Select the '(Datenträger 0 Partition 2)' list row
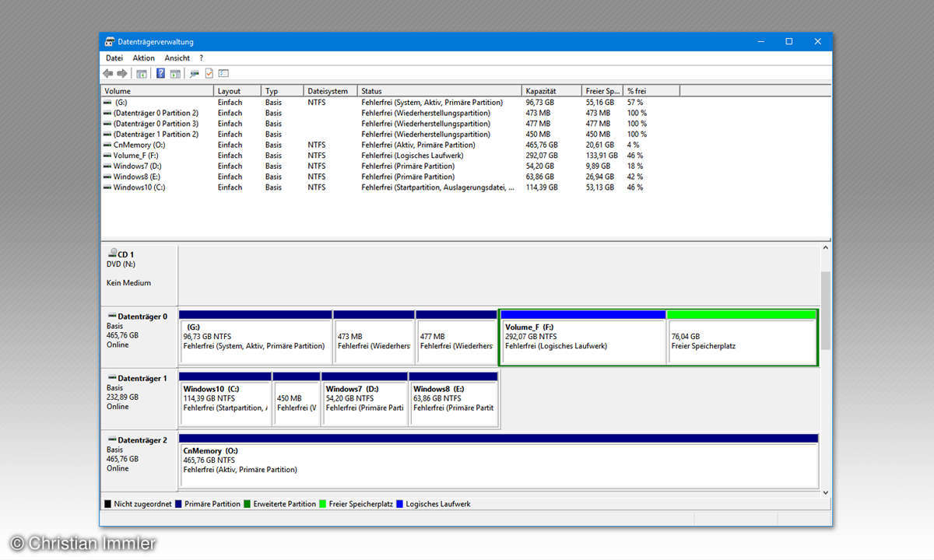The width and height of the screenshot is (934, 560). pyautogui.click(x=390, y=114)
